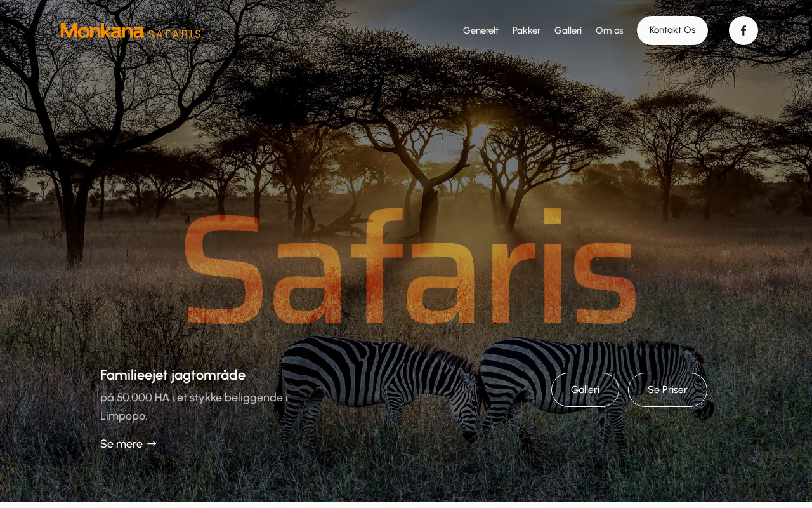Open the Om os page
Screen dimensions: 812x508
609,30
